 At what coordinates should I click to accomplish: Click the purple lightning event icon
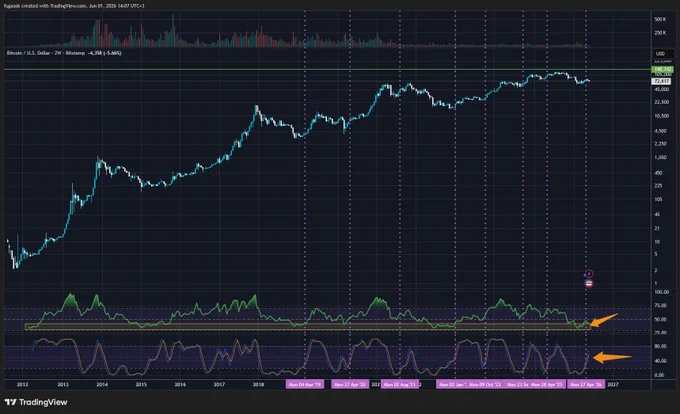click(x=588, y=274)
